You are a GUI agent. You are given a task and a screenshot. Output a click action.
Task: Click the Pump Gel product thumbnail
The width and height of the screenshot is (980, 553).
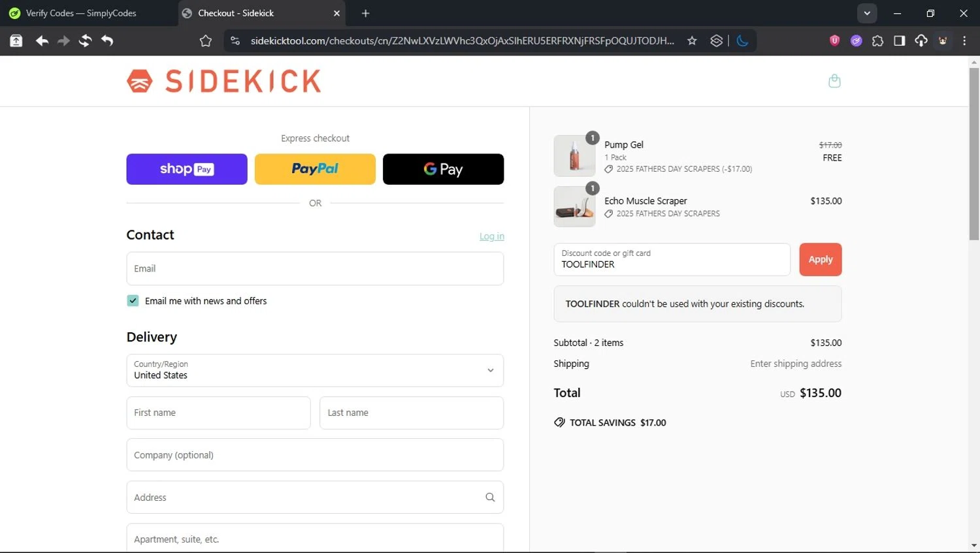574,156
